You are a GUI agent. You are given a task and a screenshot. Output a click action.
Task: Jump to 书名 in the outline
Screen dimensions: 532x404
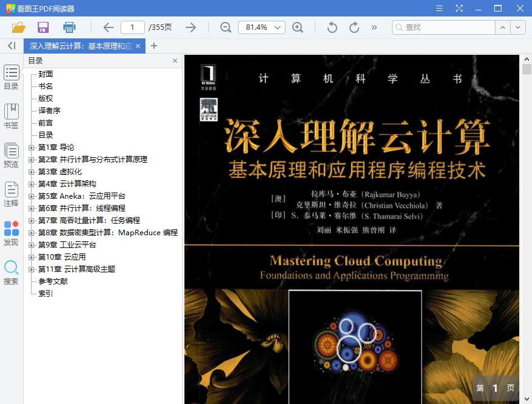[46, 87]
